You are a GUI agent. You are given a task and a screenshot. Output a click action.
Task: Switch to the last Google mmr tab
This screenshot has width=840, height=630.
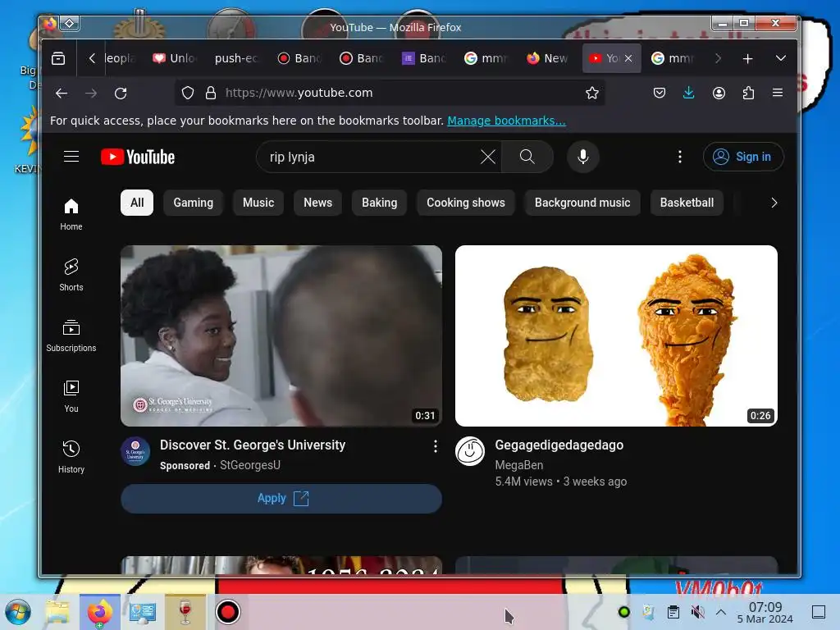[x=673, y=58]
